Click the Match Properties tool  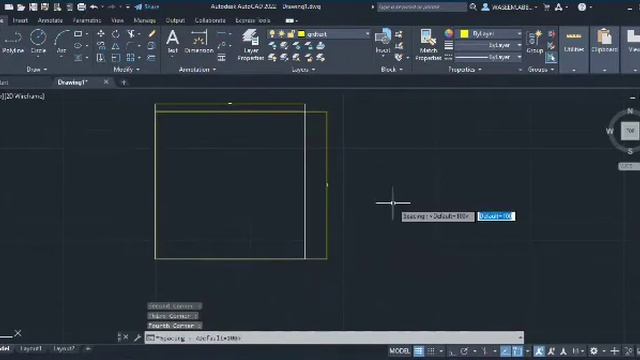(428, 45)
